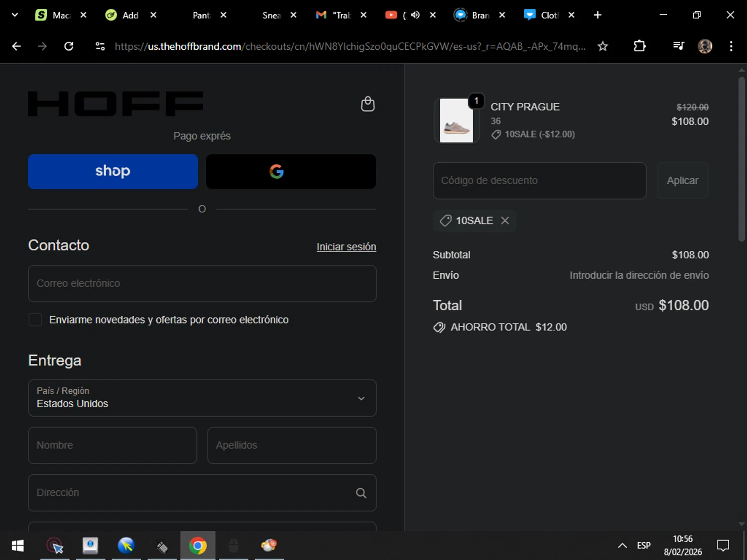This screenshot has height=560, width=747.
Task: Mute the YouTube tab audio icon
Action: [x=415, y=15]
